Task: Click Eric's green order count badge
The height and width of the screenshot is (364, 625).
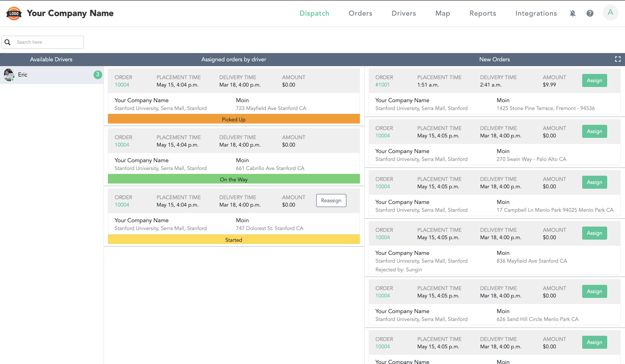Action: [98, 74]
